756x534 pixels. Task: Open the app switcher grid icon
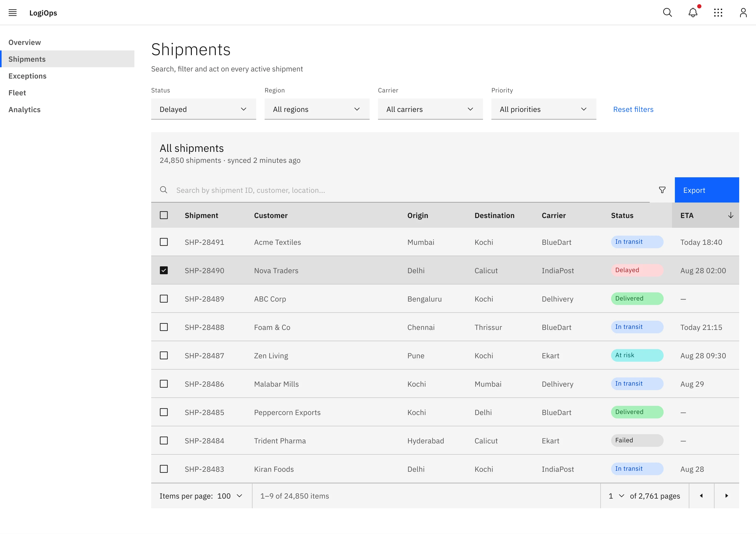coord(718,13)
